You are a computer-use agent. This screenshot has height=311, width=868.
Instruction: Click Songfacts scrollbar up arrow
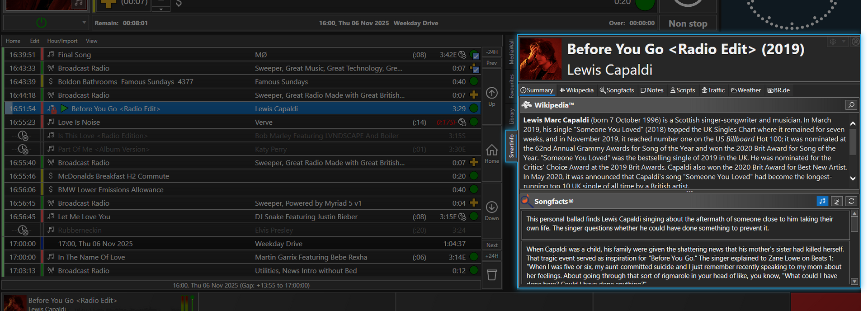tap(854, 213)
